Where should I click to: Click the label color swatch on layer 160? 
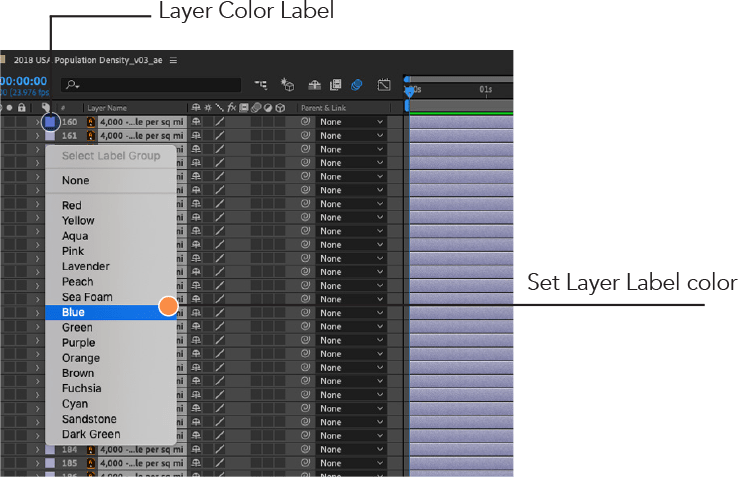[50, 122]
